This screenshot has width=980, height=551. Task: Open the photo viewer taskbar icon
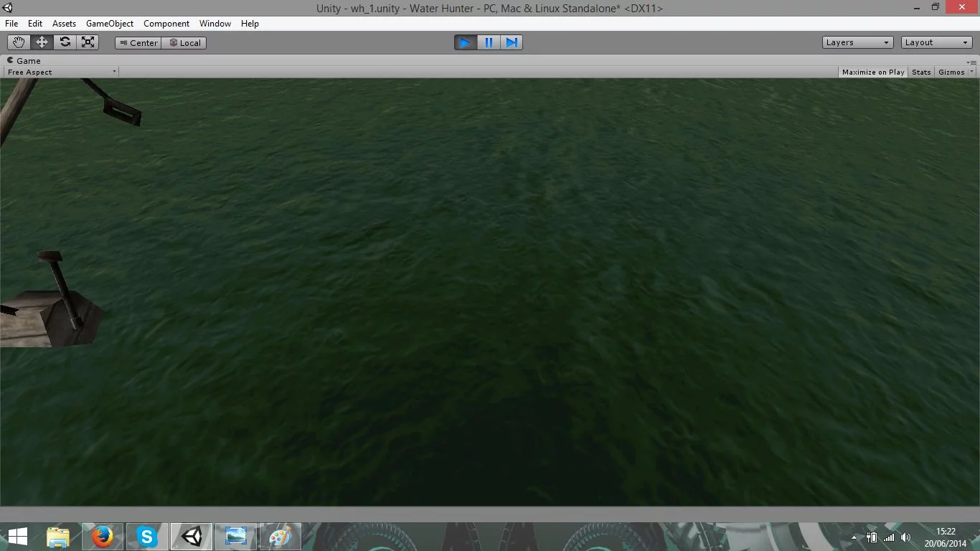pos(236,537)
